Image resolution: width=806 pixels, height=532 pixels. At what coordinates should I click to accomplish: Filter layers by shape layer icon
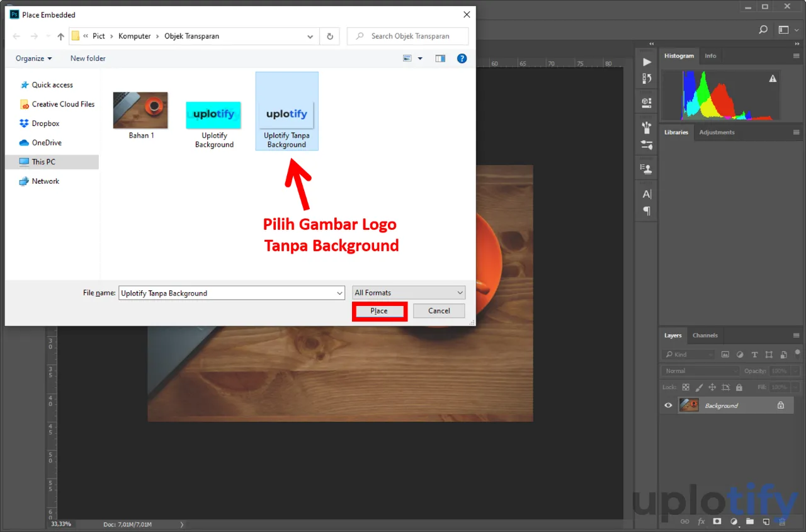(769, 354)
